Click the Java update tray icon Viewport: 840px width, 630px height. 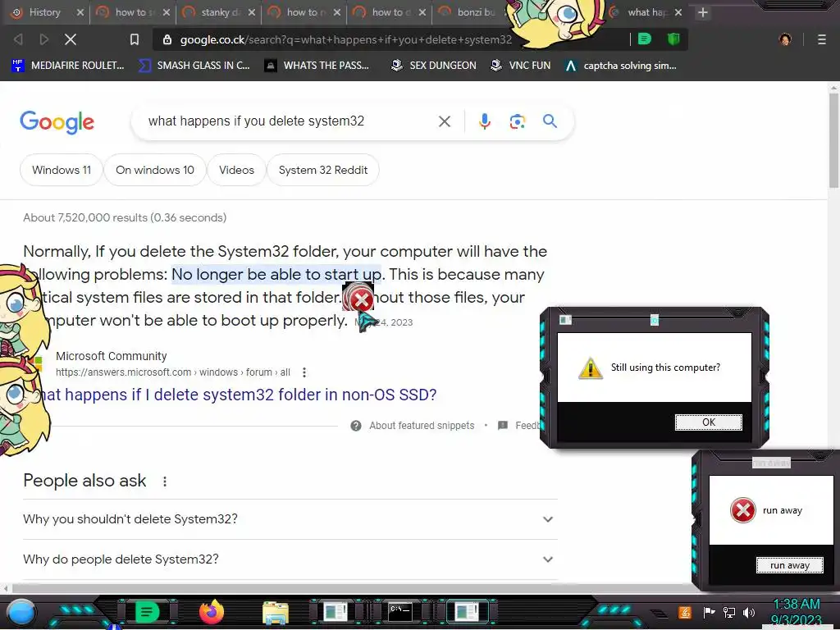(x=685, y=612)
